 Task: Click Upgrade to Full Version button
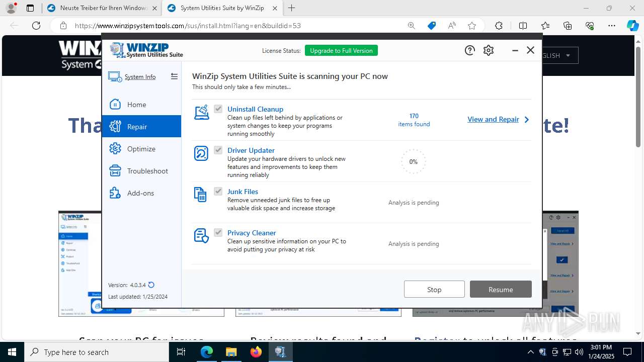pos(341,50)
